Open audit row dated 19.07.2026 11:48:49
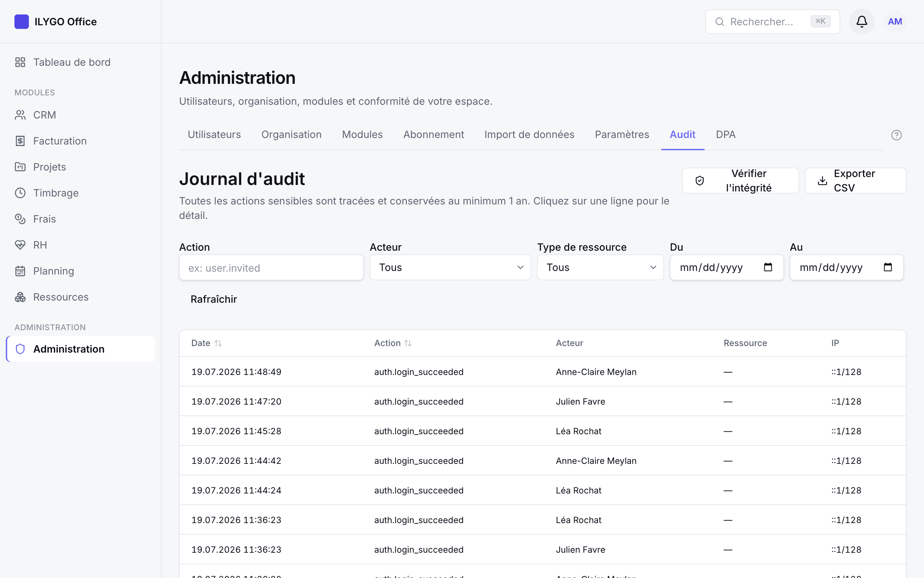924x578 pixels. coord(542,372)
